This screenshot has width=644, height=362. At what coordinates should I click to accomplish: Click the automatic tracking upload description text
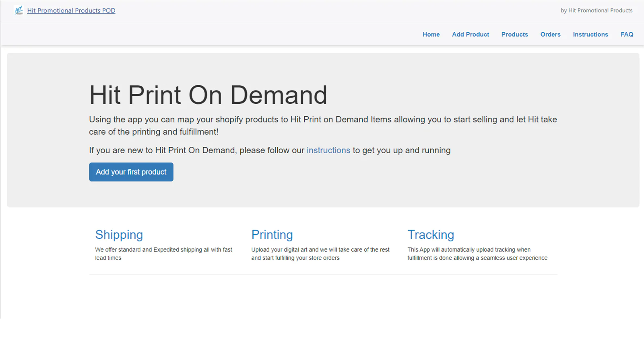pyautogui.click(x=477, y=254)
